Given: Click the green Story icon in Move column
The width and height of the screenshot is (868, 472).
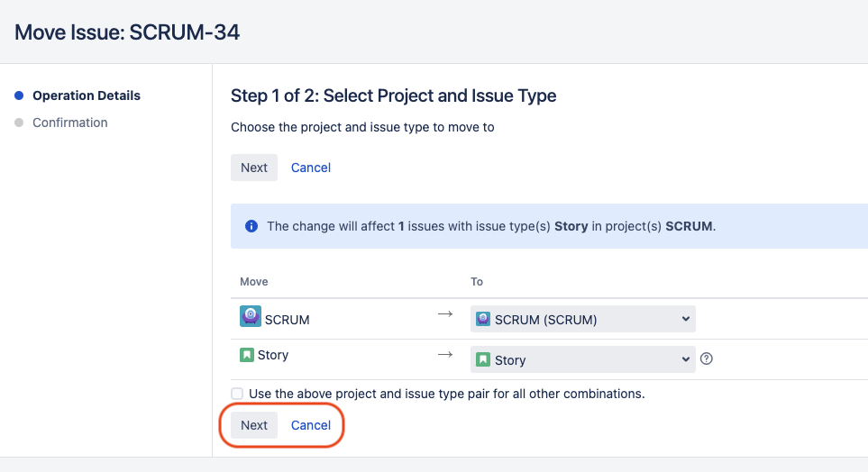Looking at the screenshot, I should pyautogui.click(x=247, y=355).
